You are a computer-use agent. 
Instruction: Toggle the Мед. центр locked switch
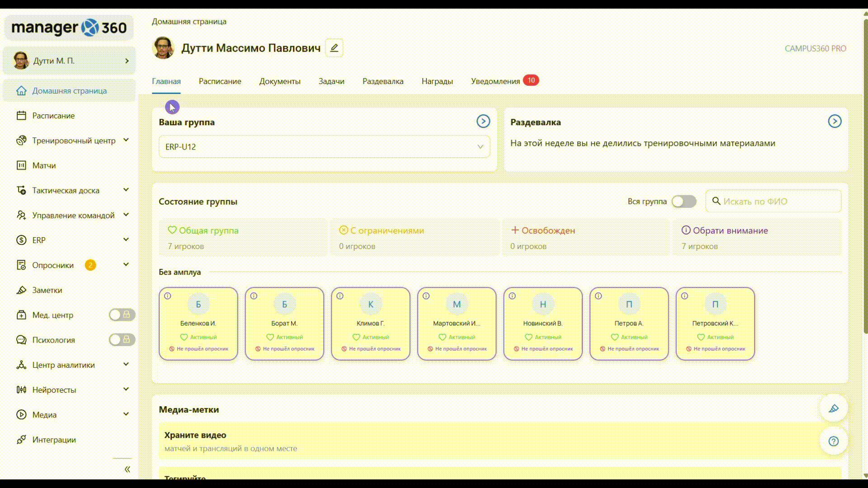coord(122,315)
